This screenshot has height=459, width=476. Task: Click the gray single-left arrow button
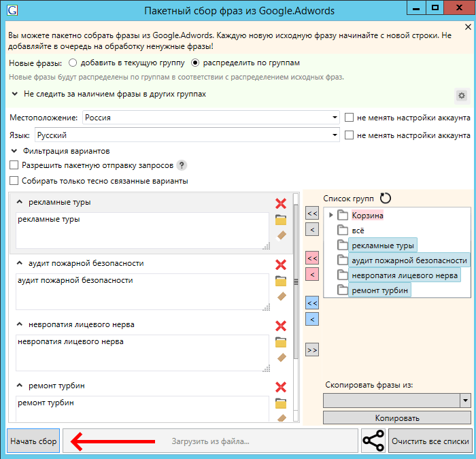(312, 230)
